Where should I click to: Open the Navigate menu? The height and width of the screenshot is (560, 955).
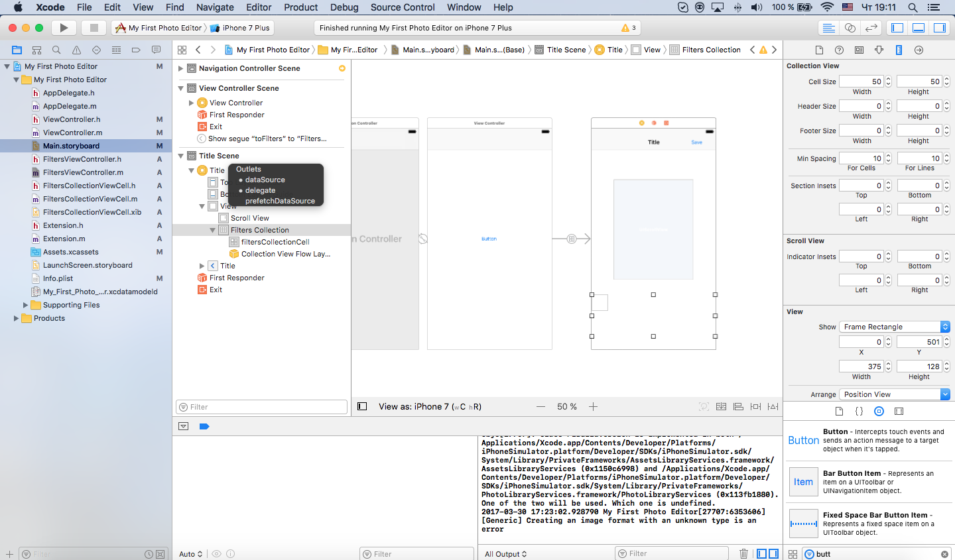point(215,7)
